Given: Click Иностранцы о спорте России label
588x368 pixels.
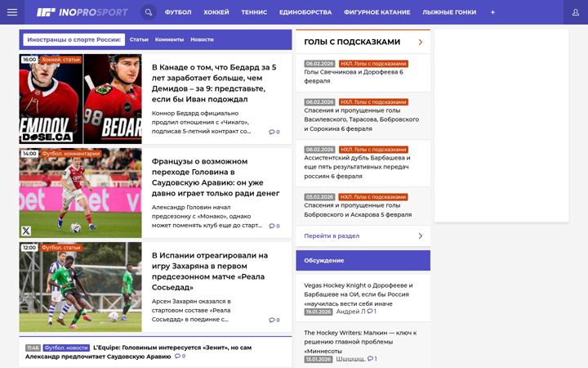Looking at the screenshot, I should [73, 39].
